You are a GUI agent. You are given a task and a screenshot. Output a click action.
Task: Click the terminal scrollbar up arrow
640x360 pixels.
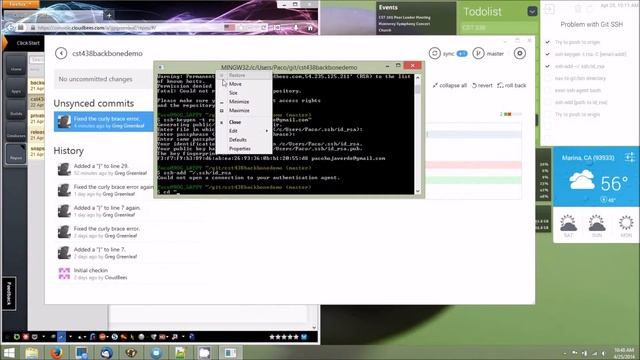click(418, 78)
